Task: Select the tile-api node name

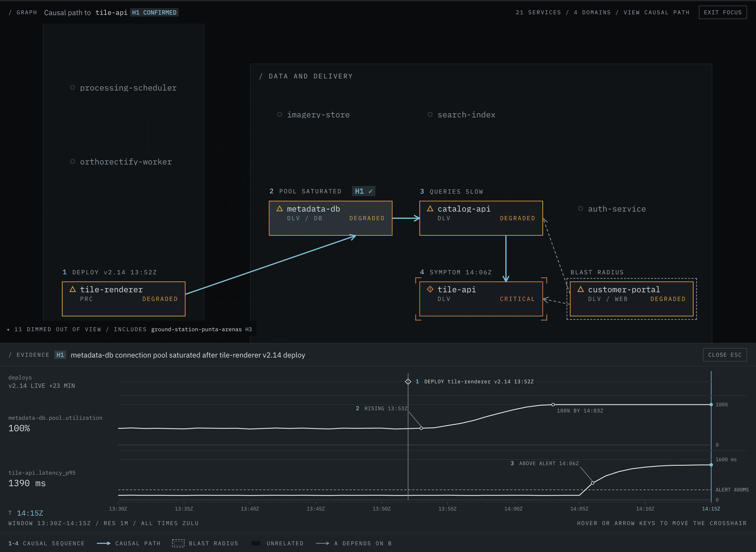Action: (456, 289)
